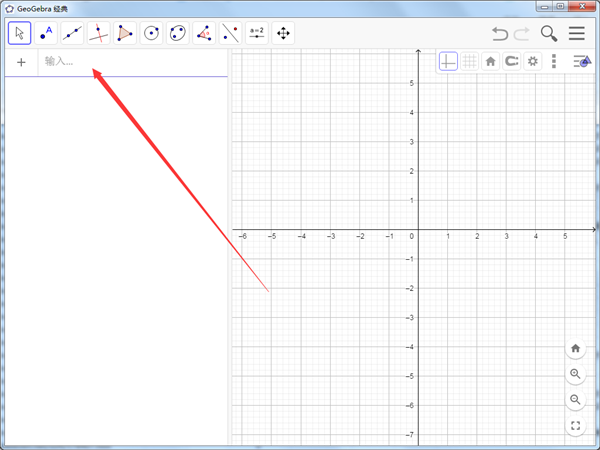Select the Line through two points tool

[72, 33]
